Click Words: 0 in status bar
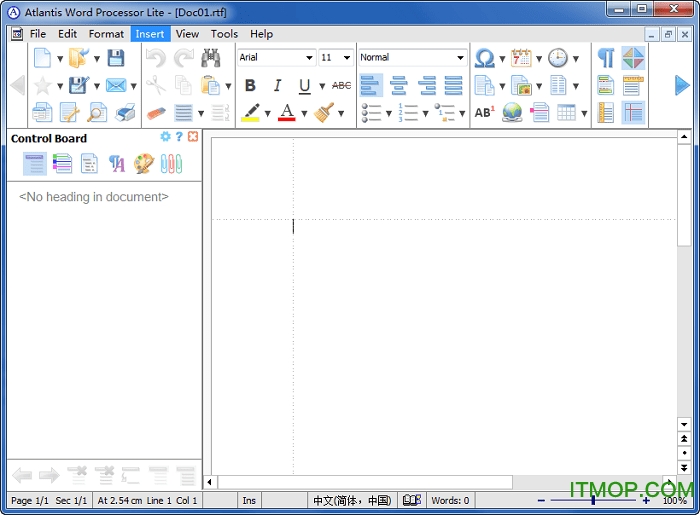The image size is (700, 515). click(x=450, y=501)
